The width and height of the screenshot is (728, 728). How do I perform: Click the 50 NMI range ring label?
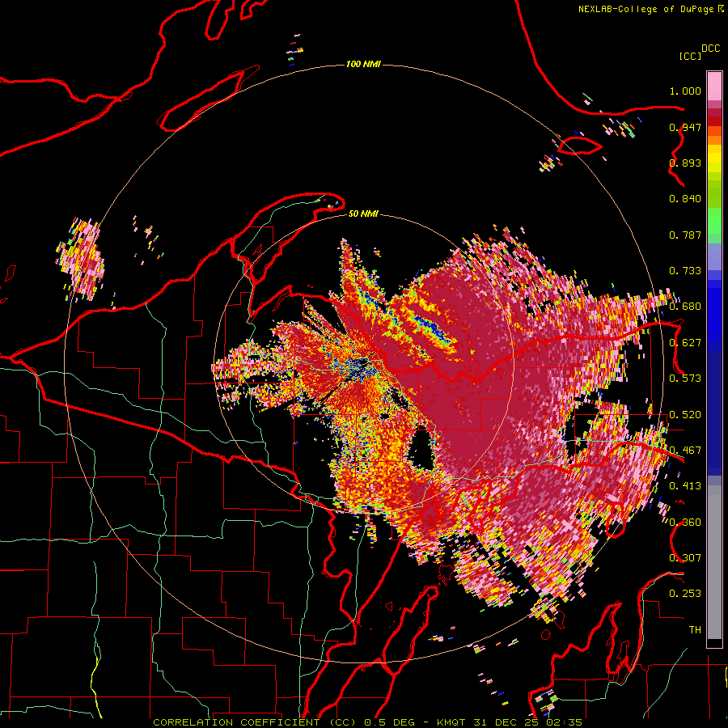(363, 214)
